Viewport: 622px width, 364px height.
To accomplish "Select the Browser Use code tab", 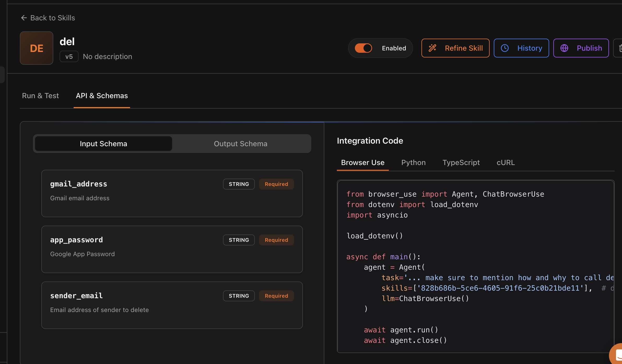I will coord(363,162).
